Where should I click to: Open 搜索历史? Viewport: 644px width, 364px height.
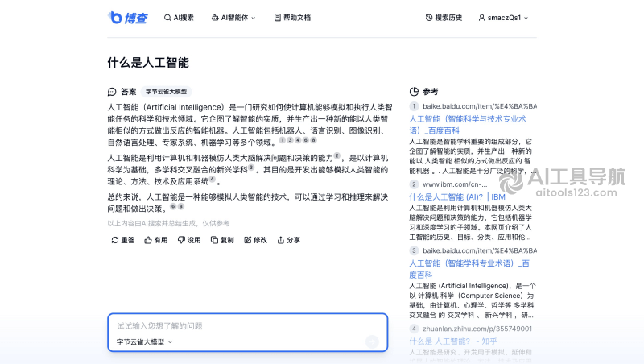(444, 18)
